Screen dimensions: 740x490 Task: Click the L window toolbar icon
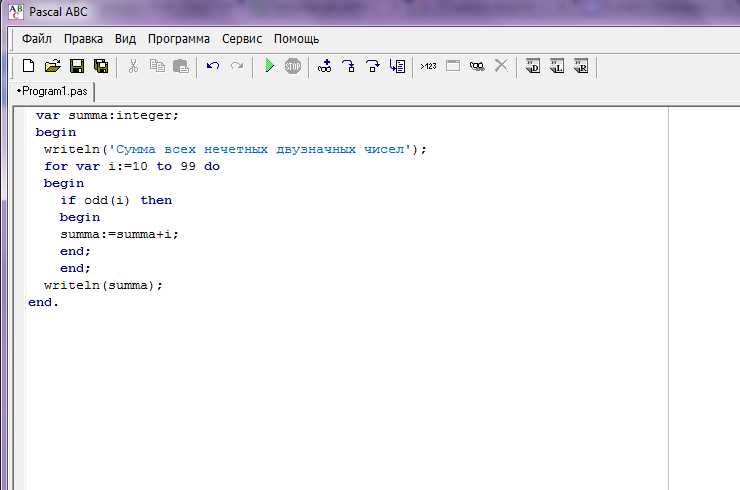tap(557, 66)
